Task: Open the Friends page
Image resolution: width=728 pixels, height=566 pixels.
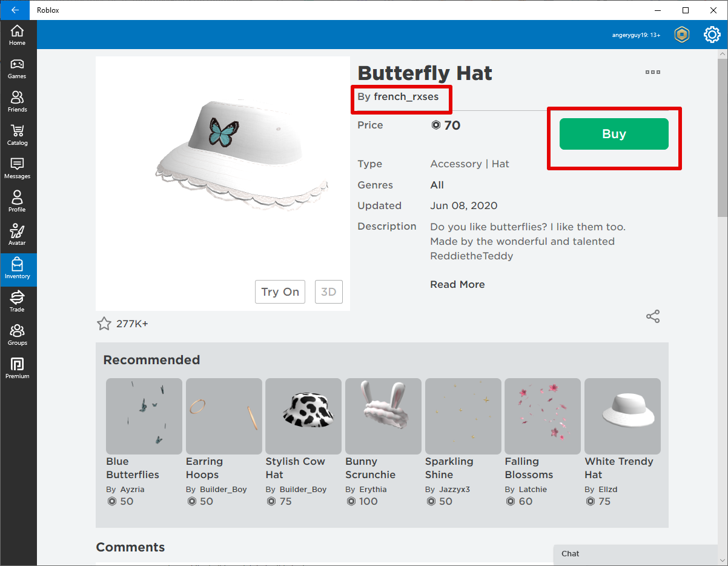Action: [18, 102]
